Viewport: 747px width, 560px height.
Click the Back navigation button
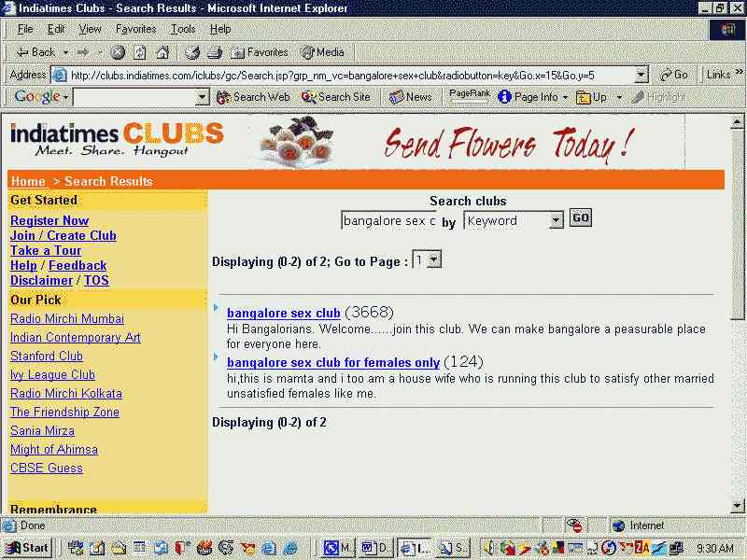click(x=35, y=52)
